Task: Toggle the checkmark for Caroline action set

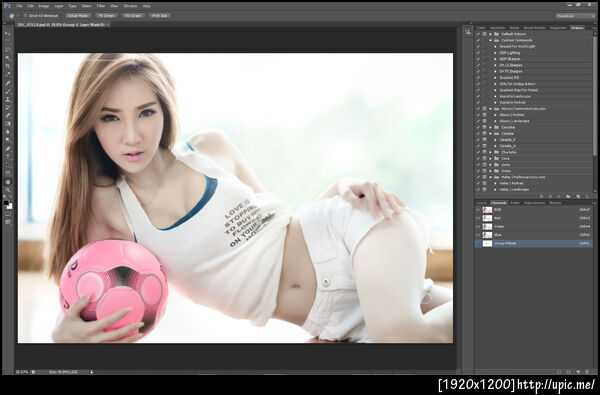Action: point(478,127)
